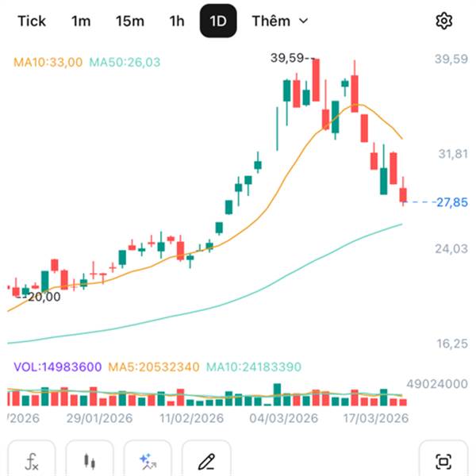Viewport: 476px width, 476px height.
Task: Open the AI chart analysis tool
Action: 147,460
